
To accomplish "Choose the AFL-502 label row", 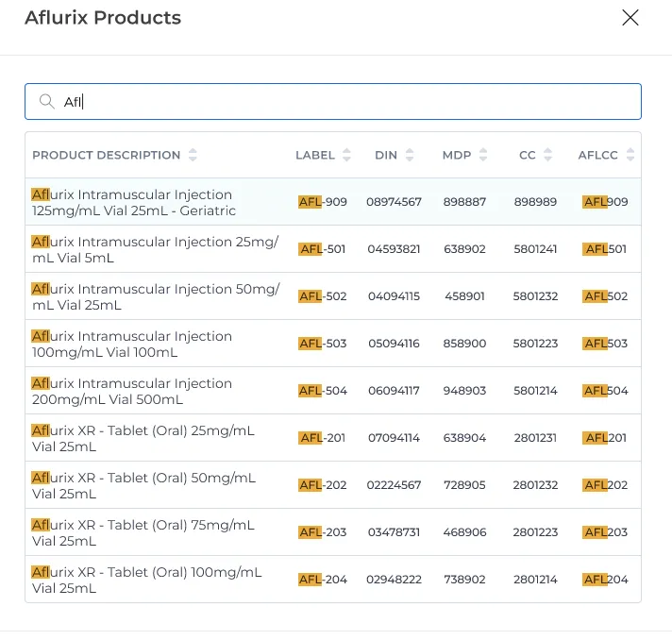I will point(333,296).
